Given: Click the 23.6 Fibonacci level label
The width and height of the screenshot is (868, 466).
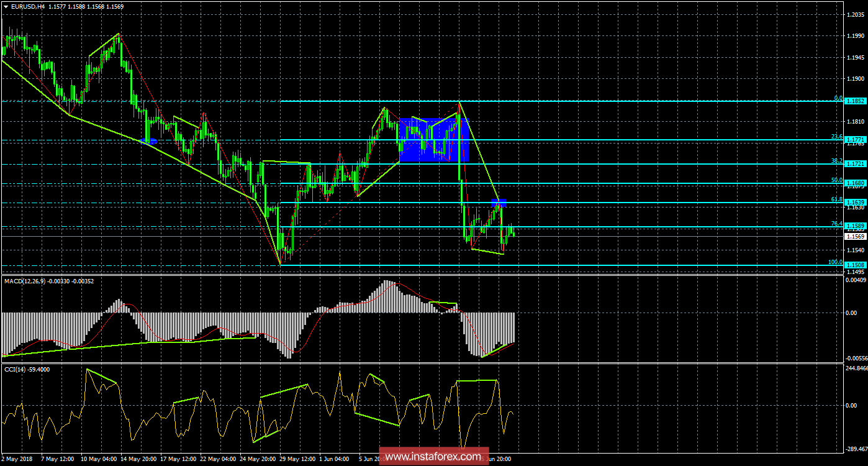Looking at the screenshot, I should pyautogui.click(x=836, y=137).
